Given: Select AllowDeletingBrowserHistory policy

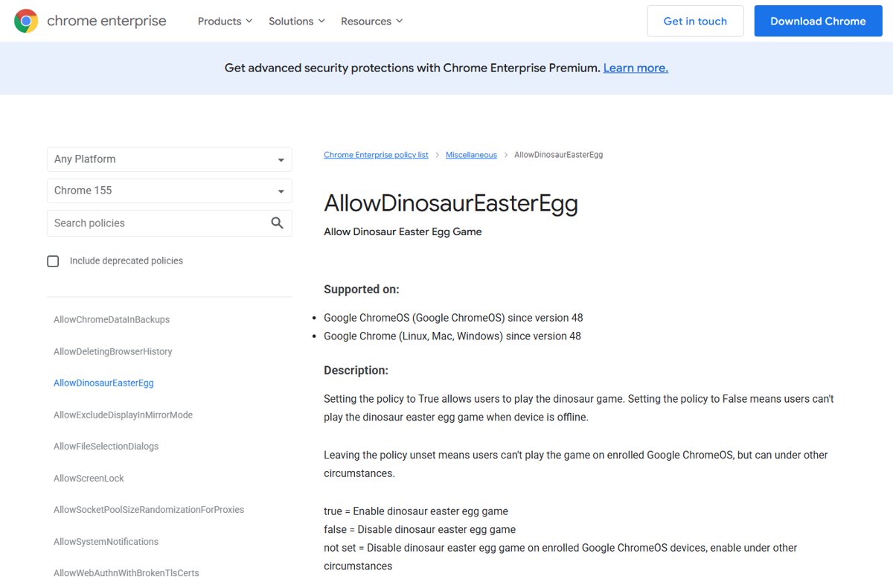Looking at the screenshot, I should point(112,351).
